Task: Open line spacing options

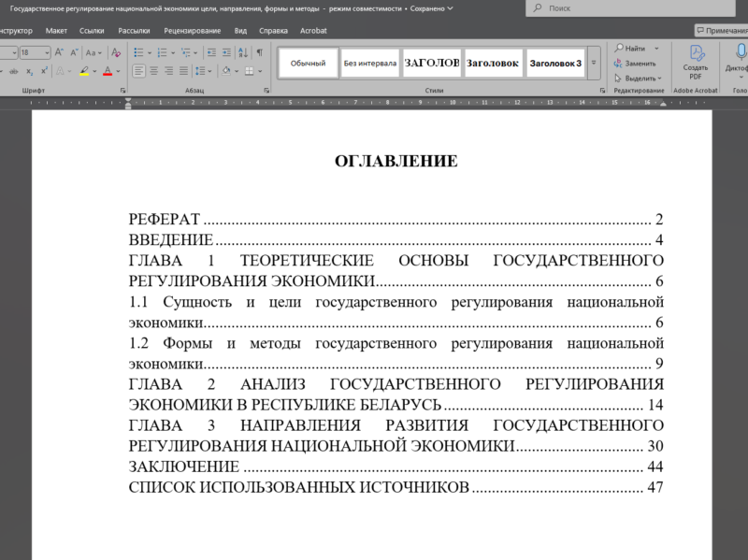Action: 203,71
